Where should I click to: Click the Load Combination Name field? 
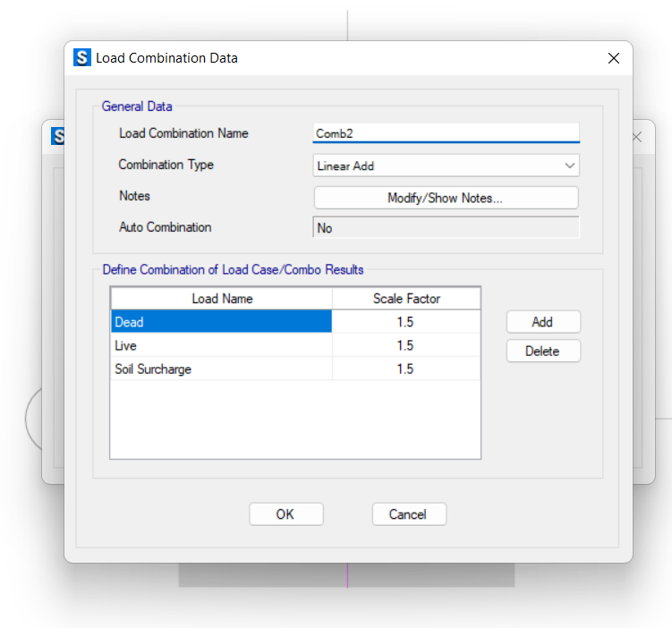446,133
